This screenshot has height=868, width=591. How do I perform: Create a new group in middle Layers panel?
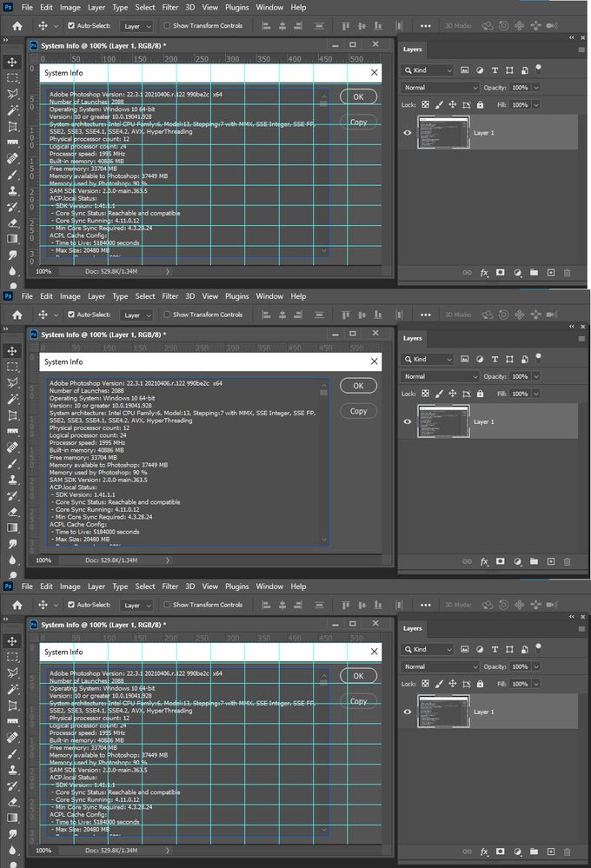pyautogui.click(x=534, y=561)
